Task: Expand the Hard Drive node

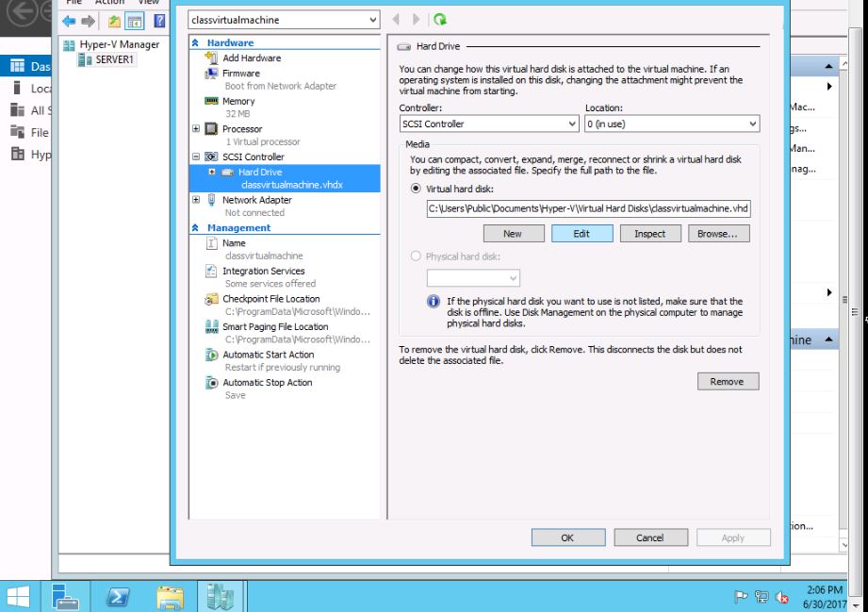Action: coord(212,172)
